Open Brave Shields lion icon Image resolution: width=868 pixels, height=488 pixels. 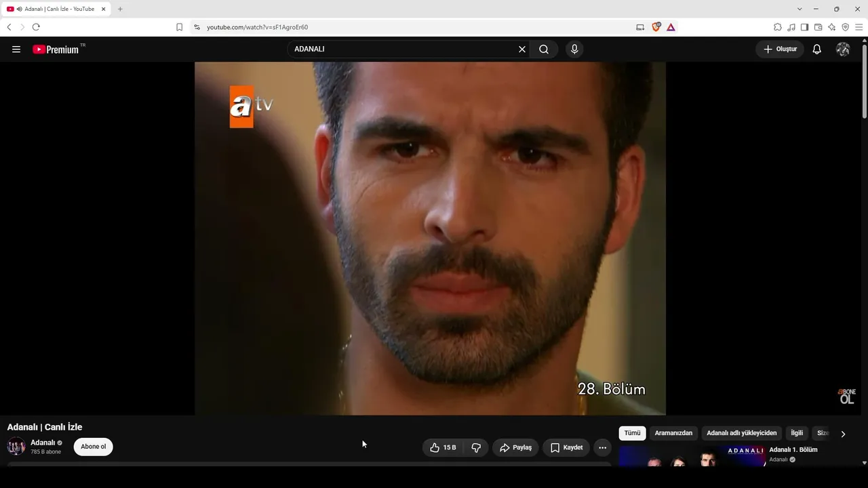point(656,27)
